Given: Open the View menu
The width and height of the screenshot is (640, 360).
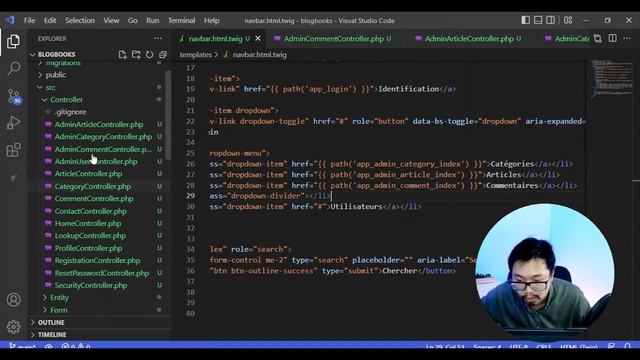Looking at the screenshot, I should click(111, 20).
